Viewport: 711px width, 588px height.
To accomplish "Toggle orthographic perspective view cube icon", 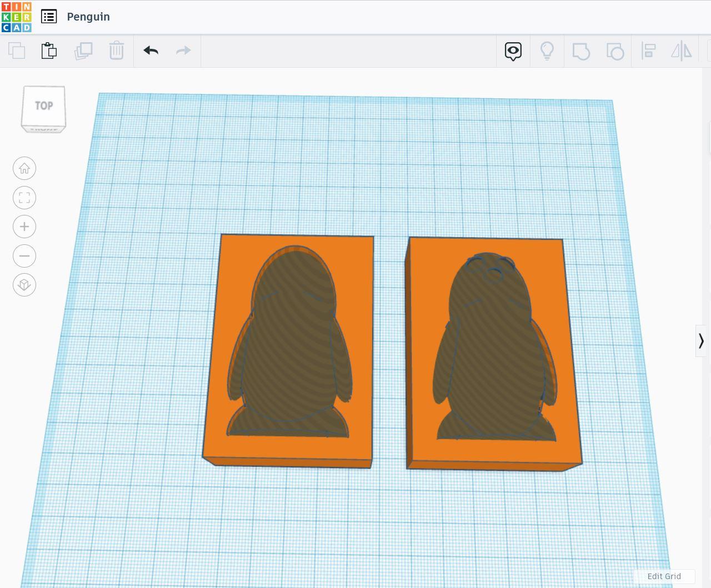I will point(24,285).
